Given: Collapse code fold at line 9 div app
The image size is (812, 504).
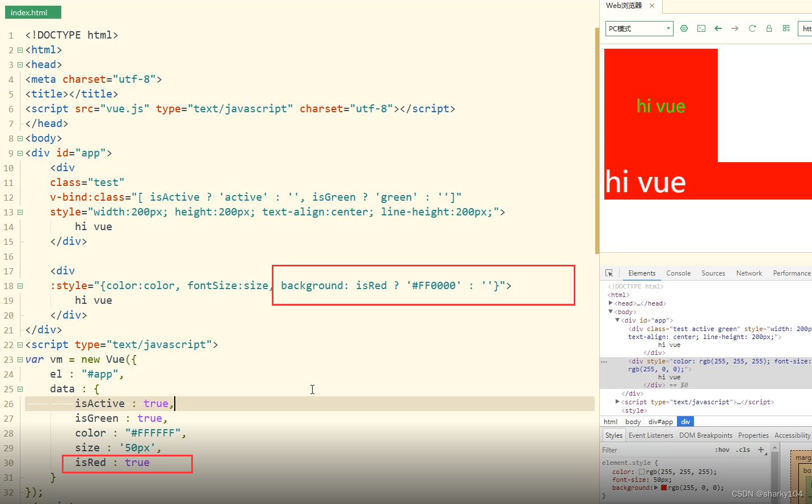Looking at the screenshot, I should pyautogui.click(x=20, y=153).
